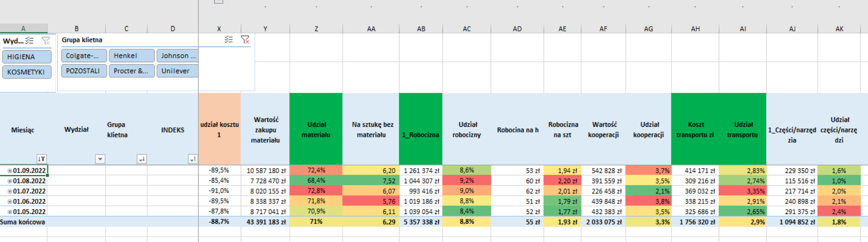This screenshot has height=242, width=868.
Task: Open the Wydział column filter dropdown
Action: point(100,159)
